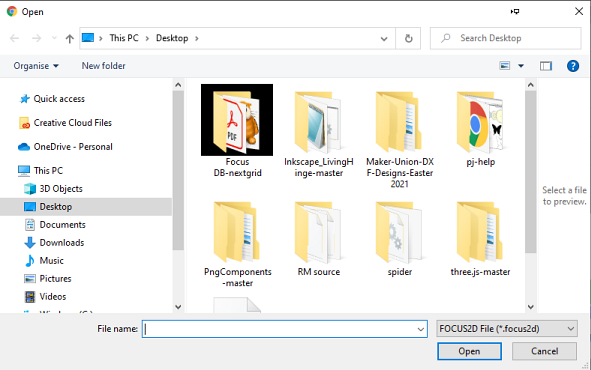Click the Cancel button

point(544,351)
